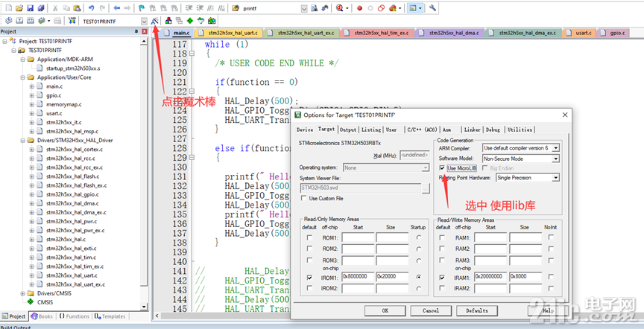
Task: Select the IROM1 Startup radio button
Action: [418, 277]
